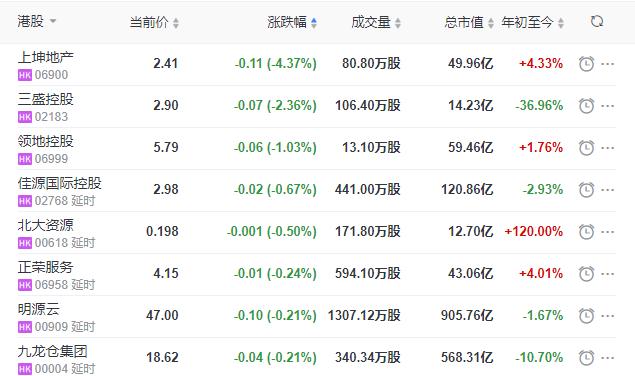The image size is (635, 376).
Task: Set alarm for 正荣服务 row
Action: tap(586, 274)
